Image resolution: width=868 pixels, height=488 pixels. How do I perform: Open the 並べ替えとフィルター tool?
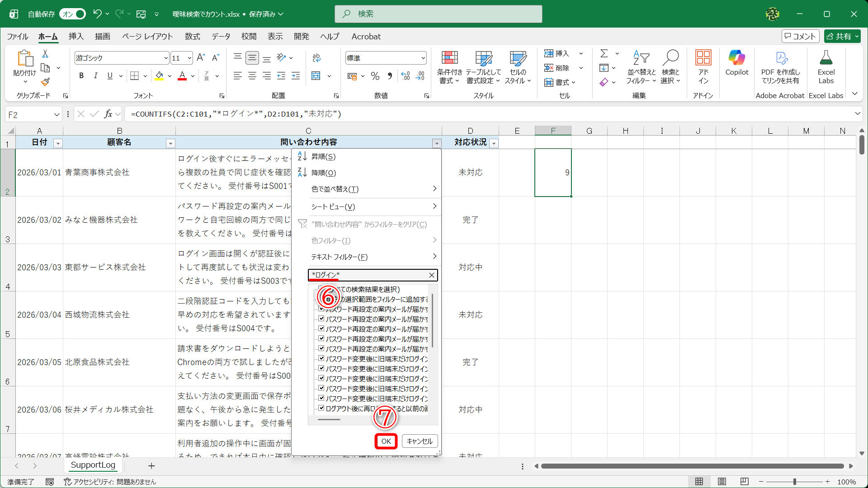641,66
